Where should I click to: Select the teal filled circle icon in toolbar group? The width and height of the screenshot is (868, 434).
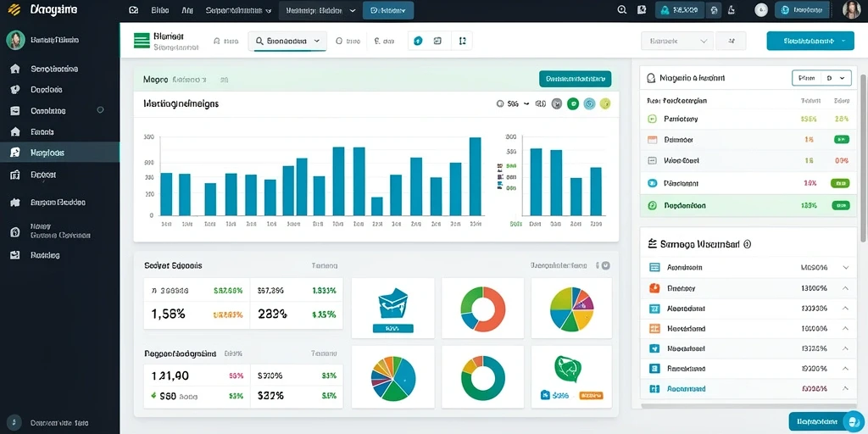coord(419,41)
